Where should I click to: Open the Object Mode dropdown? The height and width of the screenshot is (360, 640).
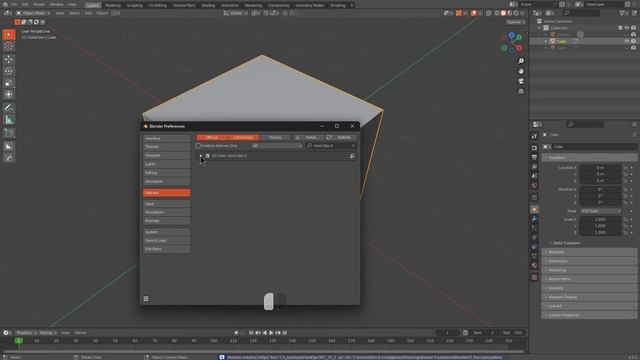[x=33, y=13]
